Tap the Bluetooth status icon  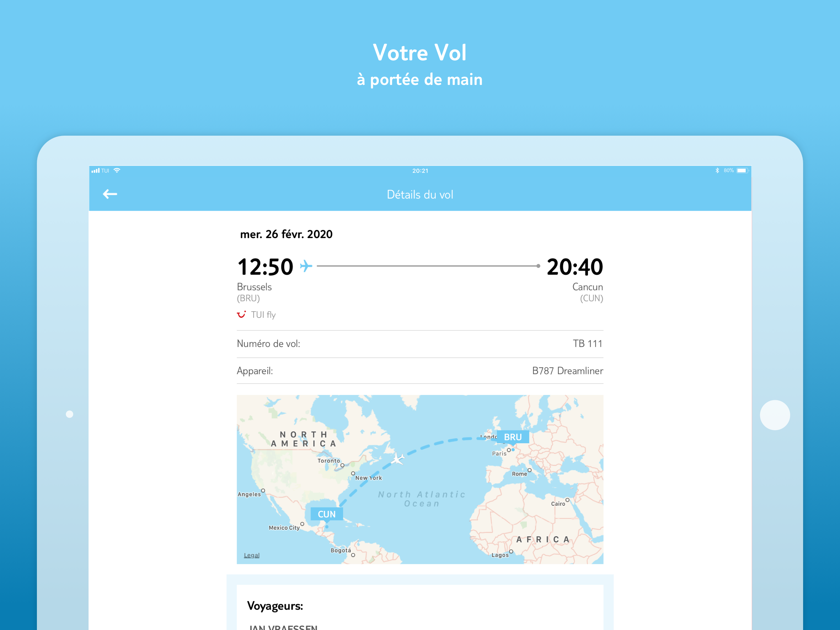pyautogui.click(x=717, y=171)
